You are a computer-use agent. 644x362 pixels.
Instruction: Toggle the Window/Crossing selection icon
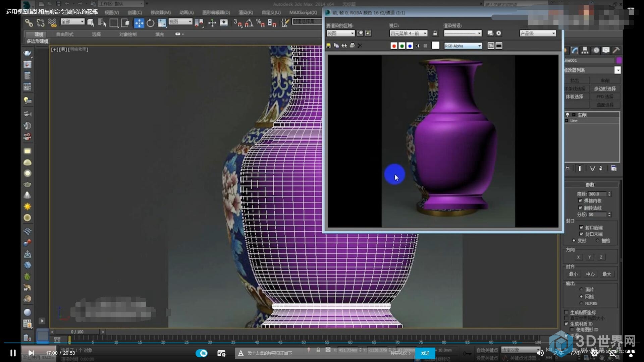click(125, 23)
